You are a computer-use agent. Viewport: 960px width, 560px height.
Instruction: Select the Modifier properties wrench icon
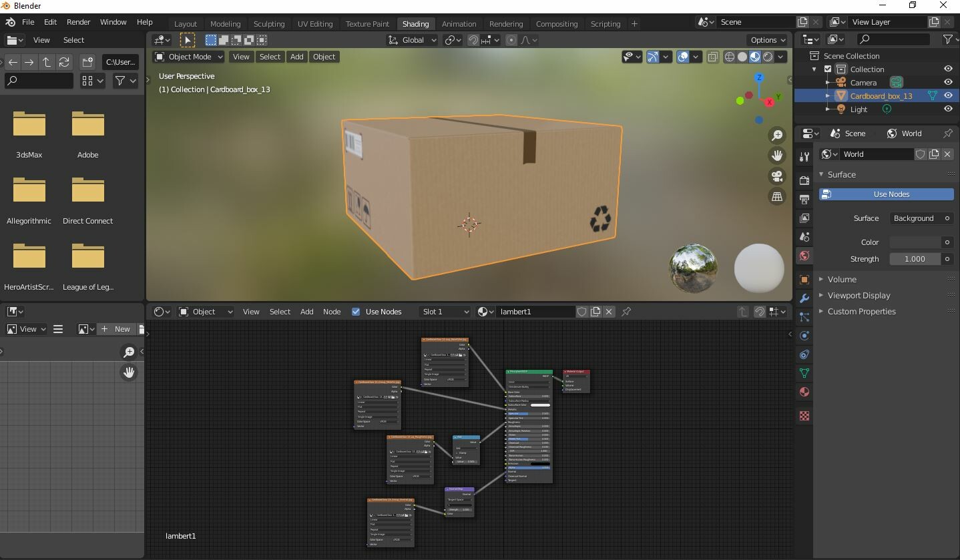804,298
